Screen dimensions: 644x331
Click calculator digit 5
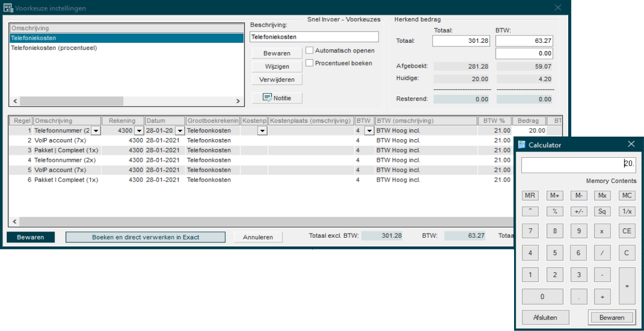pyautogui.click(x=555, y=253)
